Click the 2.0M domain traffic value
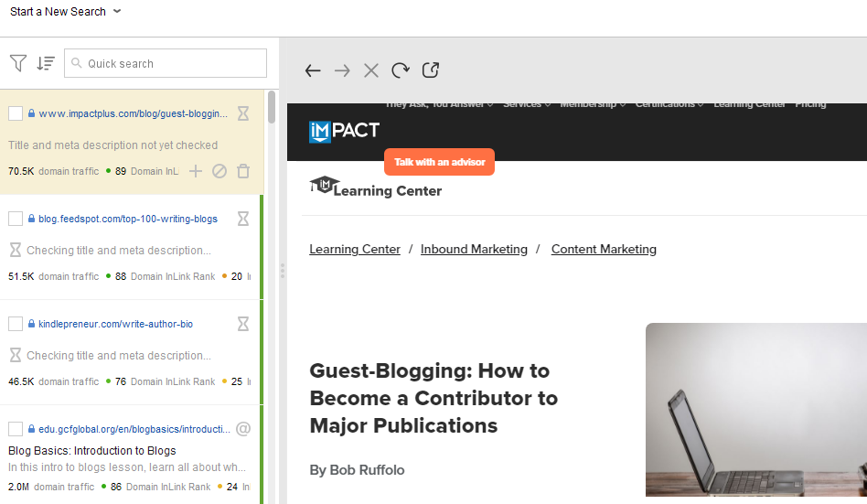This screenshot has width=867, height=504. [19, 487]
